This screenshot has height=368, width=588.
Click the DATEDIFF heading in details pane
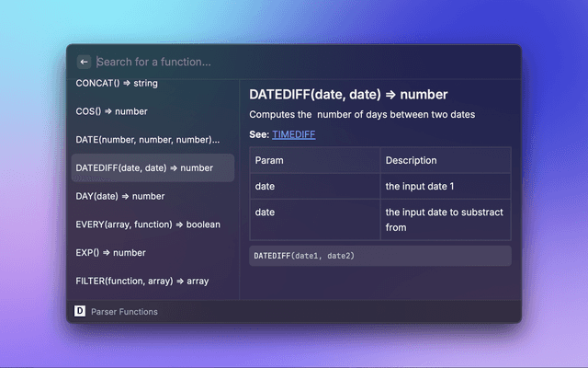(x=348, y=94)
